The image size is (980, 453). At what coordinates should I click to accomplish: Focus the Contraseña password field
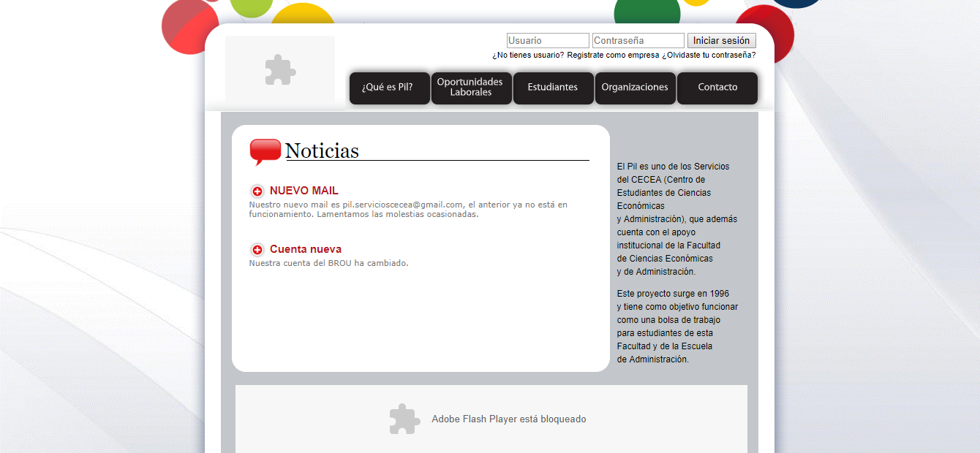coord(638,41)
